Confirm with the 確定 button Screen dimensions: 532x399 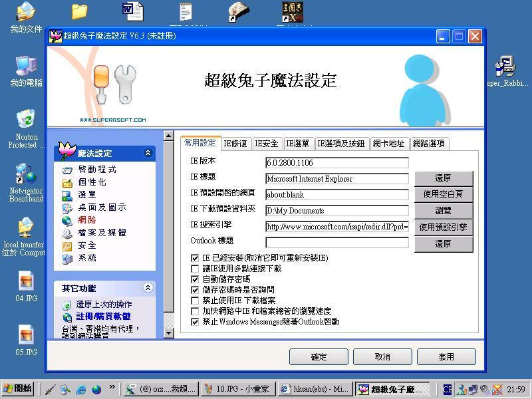point(319,357)
